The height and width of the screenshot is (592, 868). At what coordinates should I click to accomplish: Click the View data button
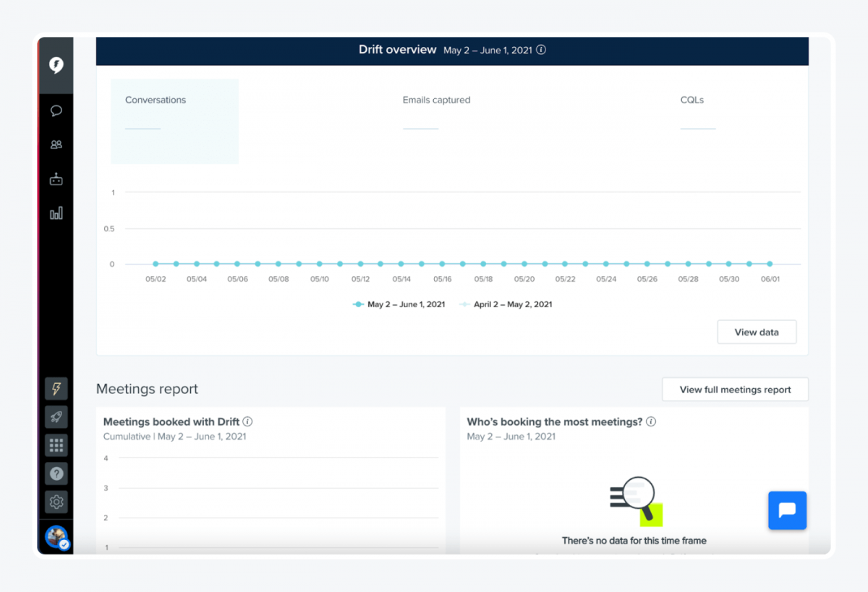(757, 332)
